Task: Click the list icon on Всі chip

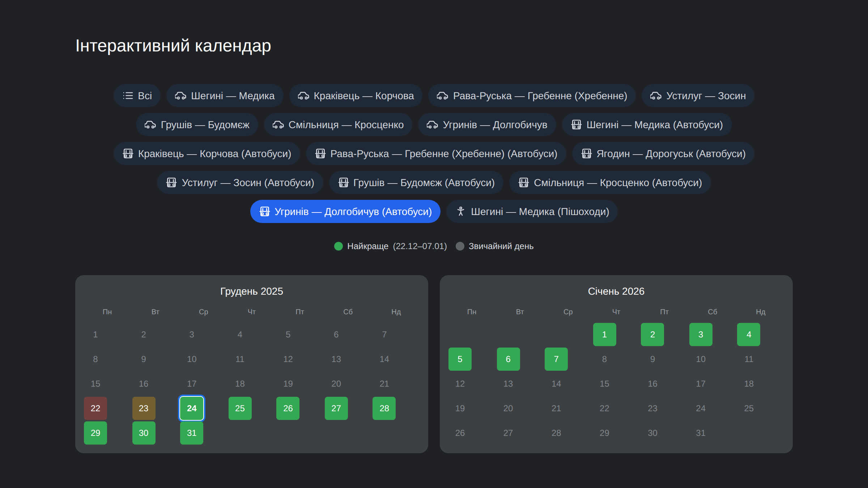Action: (x=128, y=96)
